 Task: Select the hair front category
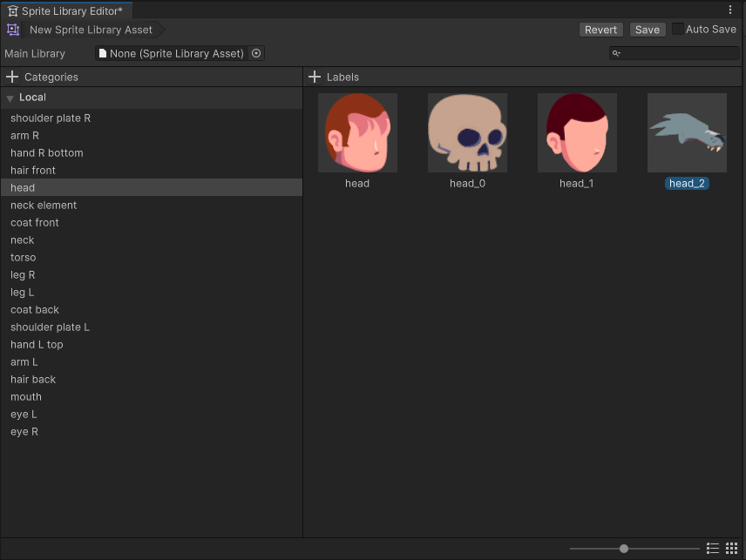pos(33,170)
